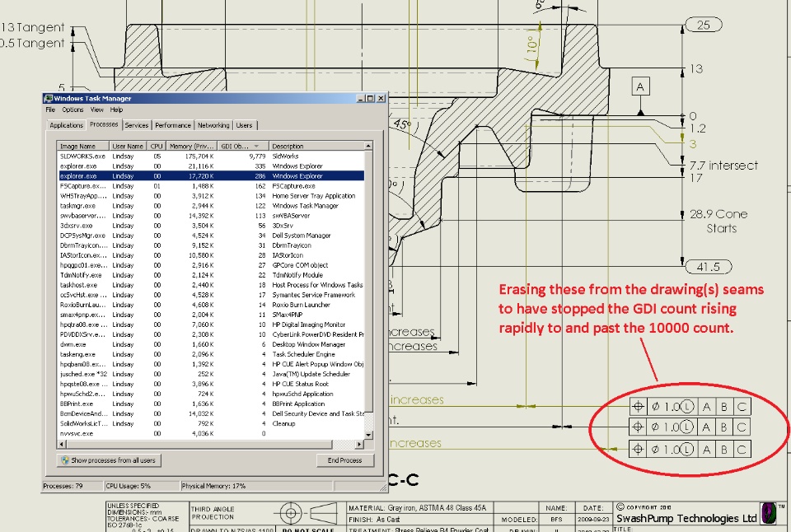Select the 3dxsrv.exe process row
The width and height of the screenshot is (791, 532).
pos(210,226)
